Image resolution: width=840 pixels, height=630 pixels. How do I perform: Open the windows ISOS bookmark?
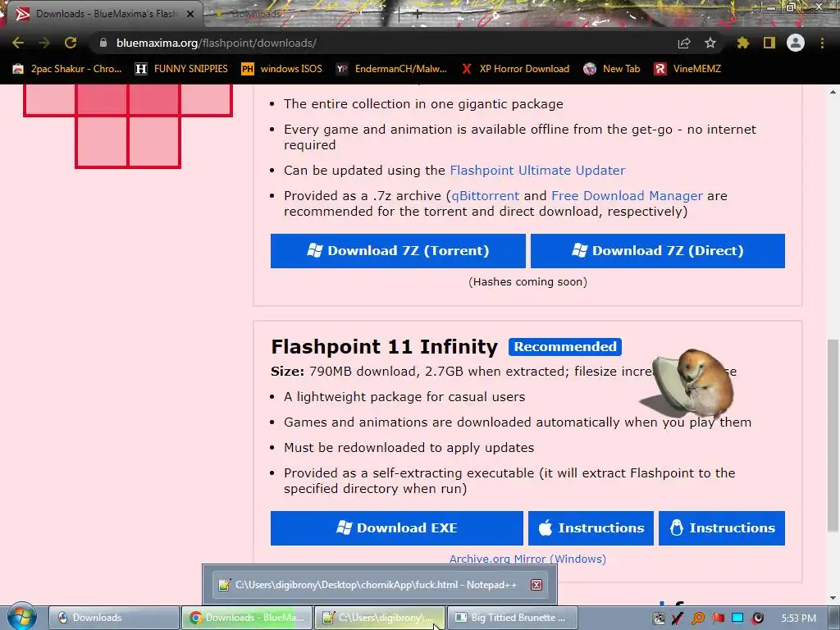pyautogui.click(x=282, y=69)
